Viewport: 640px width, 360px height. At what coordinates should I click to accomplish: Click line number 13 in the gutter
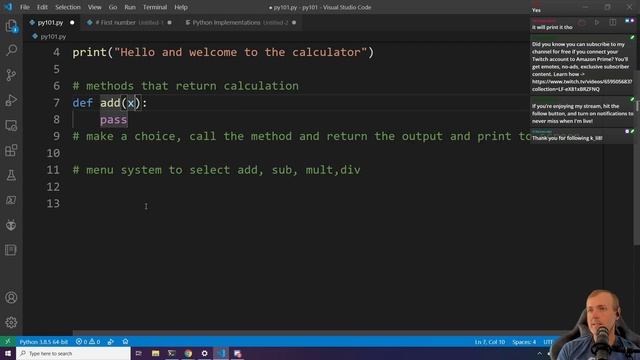[53, 203]
